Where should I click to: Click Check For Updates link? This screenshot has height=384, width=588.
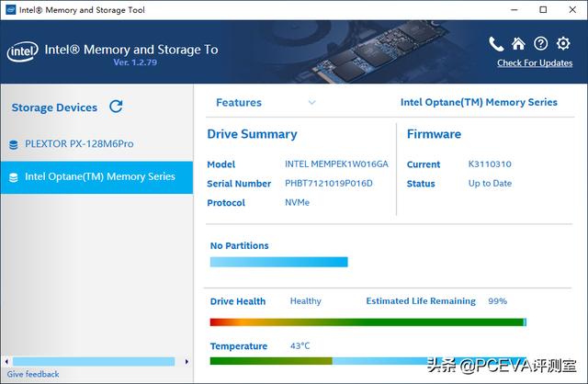pos(535,63)
